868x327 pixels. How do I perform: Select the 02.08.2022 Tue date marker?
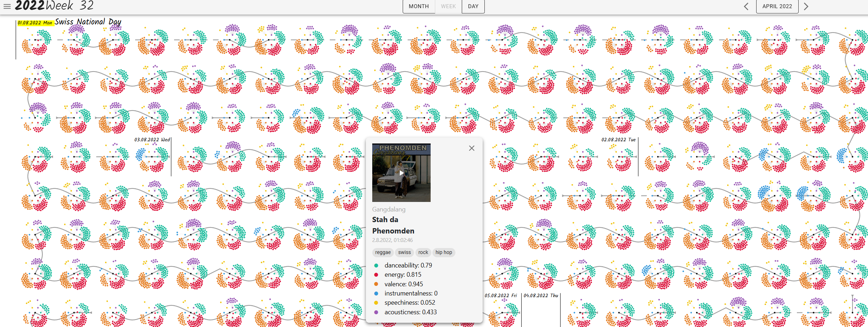(x=619, y=140)
